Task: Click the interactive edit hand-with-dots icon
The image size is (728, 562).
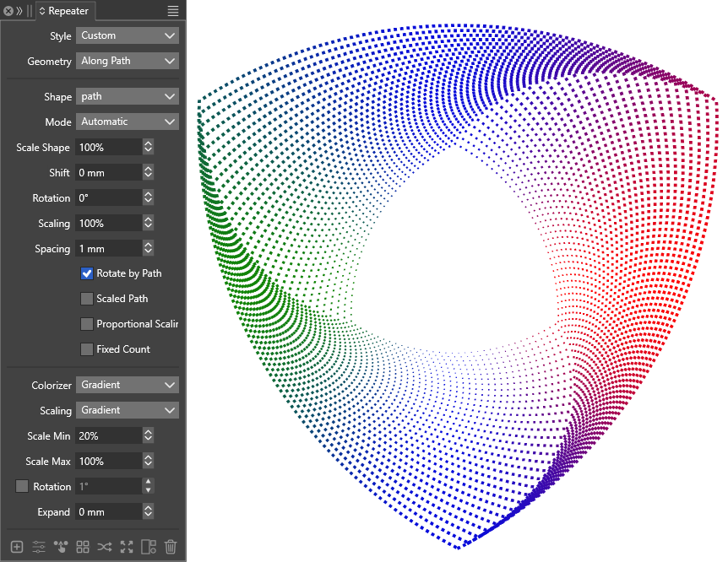Action: pyautogui.click(x=61, y=547)
